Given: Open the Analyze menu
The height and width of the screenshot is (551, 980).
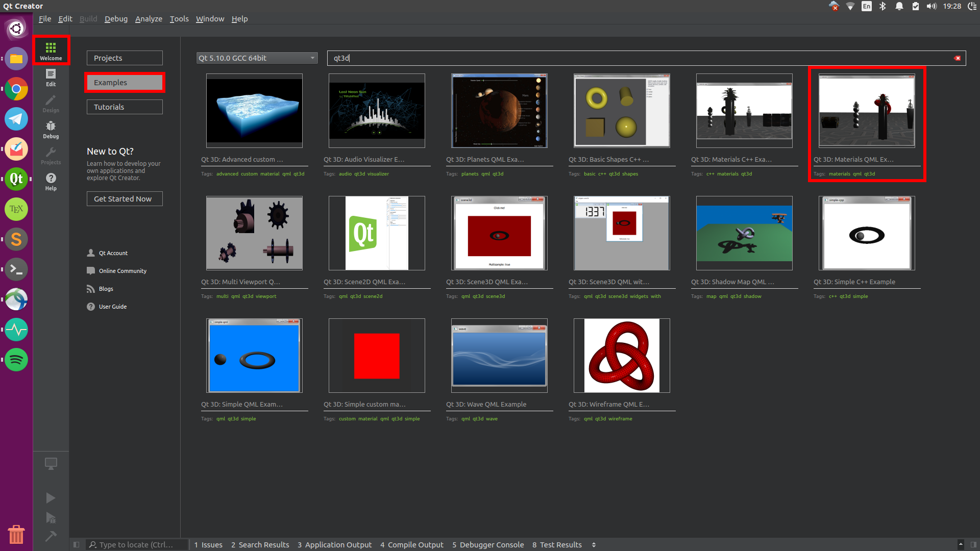Looking at the screenshot, I should (x=149, y=19).
